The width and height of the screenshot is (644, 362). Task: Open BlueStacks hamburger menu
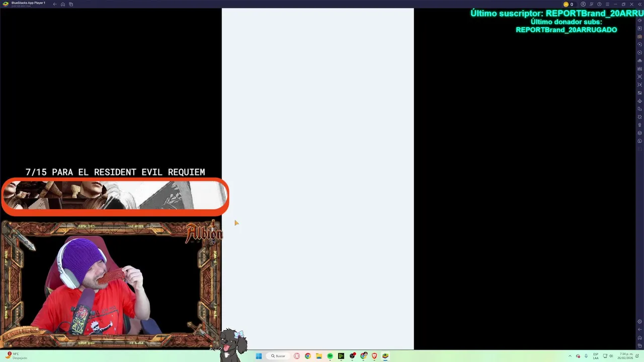coord(607,4)
